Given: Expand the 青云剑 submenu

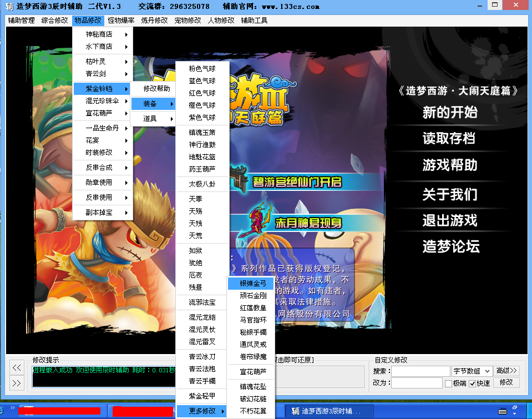Looking at the screenshot, I should pyautogui.click(x=103, y=74).
